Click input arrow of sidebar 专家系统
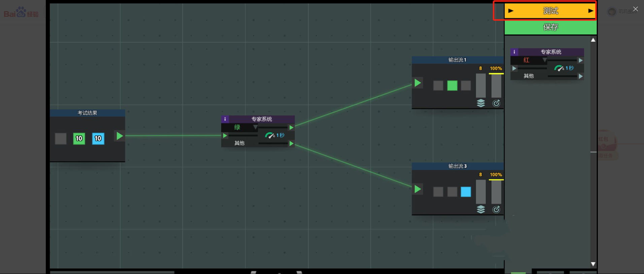This screenshot has width=644, height=274. [x=514, y=68]
